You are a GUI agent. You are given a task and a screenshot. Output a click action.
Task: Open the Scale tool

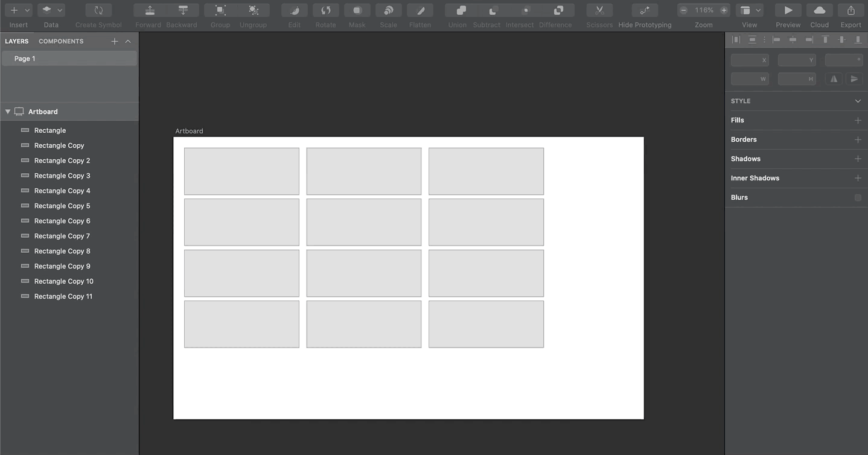tap(388, 10)
